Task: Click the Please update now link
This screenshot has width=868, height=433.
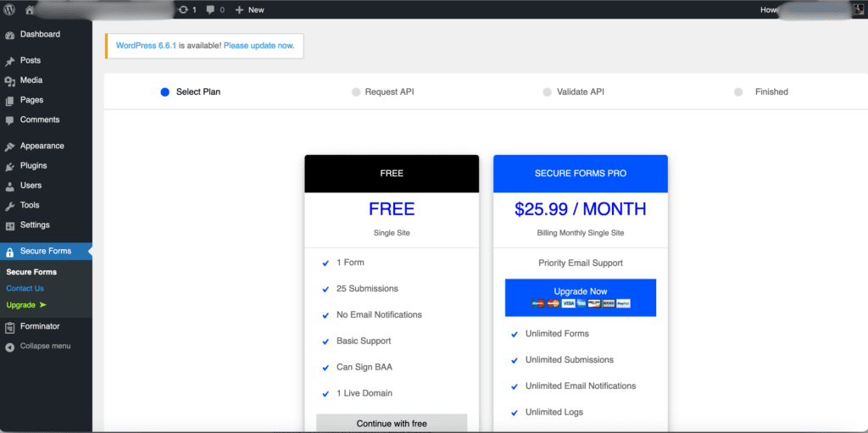Action: point(259,46)
